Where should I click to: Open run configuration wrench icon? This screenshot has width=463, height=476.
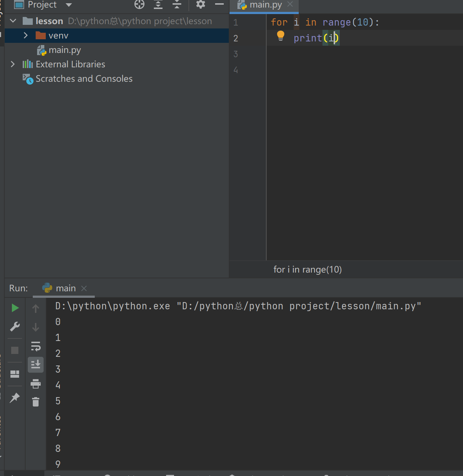(15, 327)
